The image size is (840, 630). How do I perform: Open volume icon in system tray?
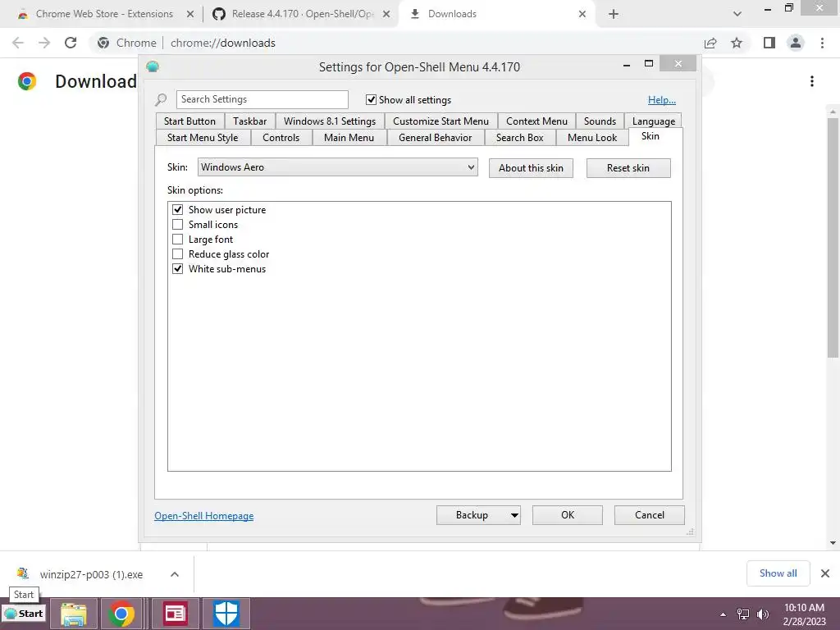point(763,614)
